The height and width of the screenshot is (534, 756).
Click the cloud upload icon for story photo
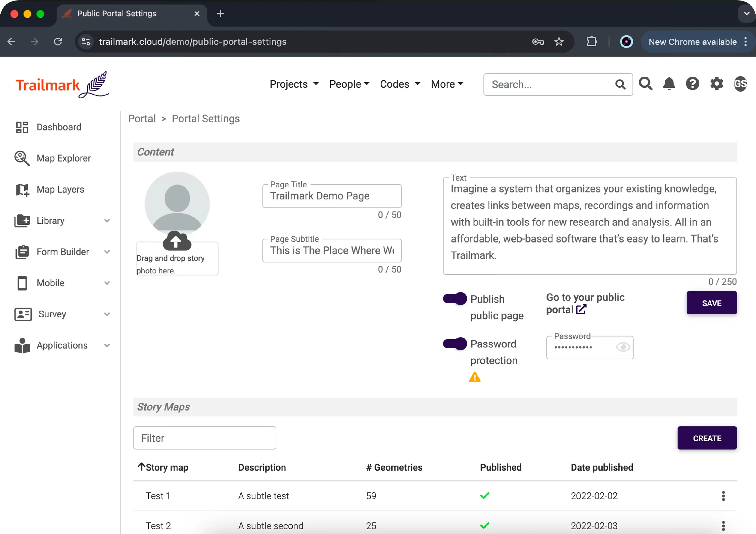tap(177, 240)
